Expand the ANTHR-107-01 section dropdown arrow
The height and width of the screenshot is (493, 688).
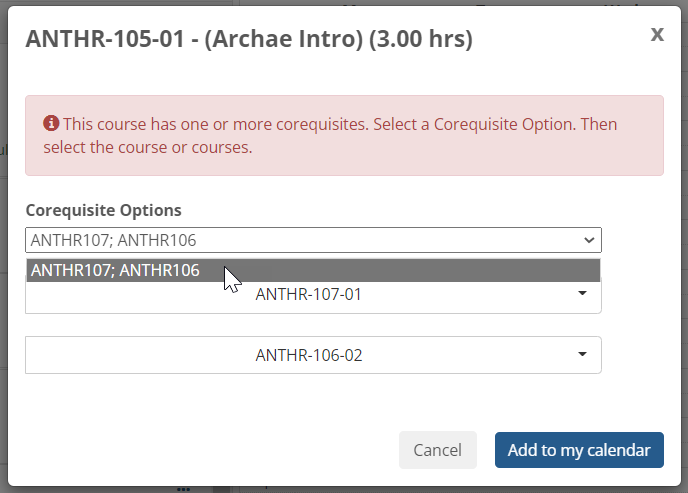click(582, 294)
